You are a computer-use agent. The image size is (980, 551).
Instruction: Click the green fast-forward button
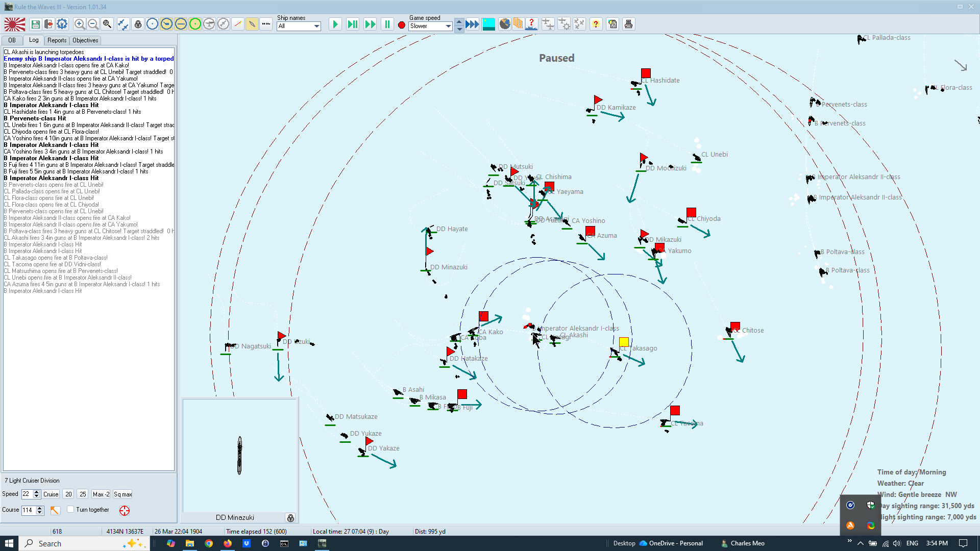pos(370,24)
